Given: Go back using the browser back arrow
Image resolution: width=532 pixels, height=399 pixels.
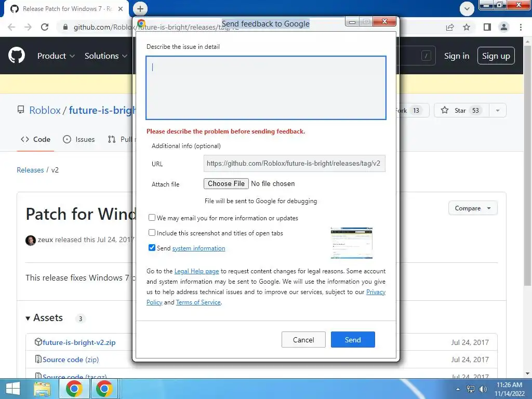Looking at the screenshot, I should coord(11,27).
